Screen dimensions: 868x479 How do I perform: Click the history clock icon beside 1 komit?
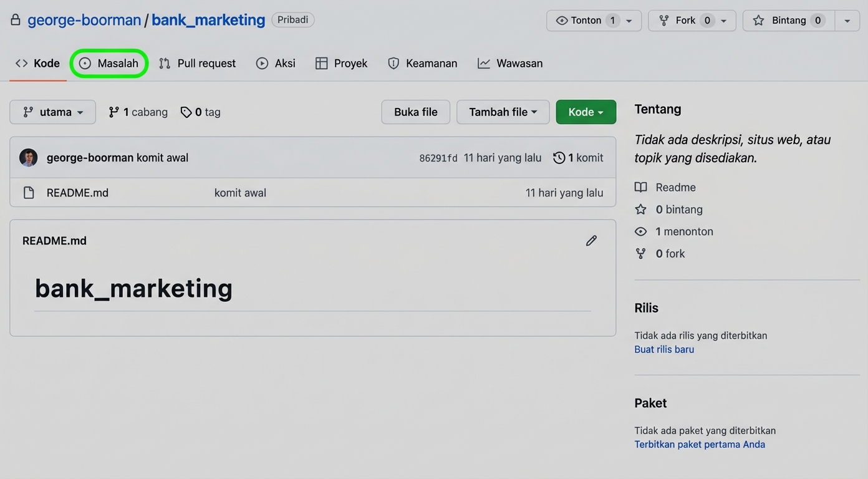[x=559, y=158]
